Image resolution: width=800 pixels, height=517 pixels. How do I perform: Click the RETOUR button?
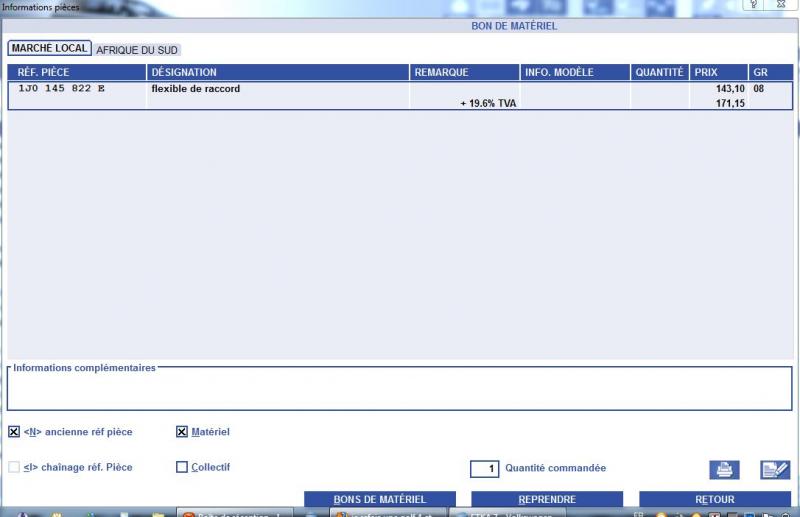coord(715,499)
